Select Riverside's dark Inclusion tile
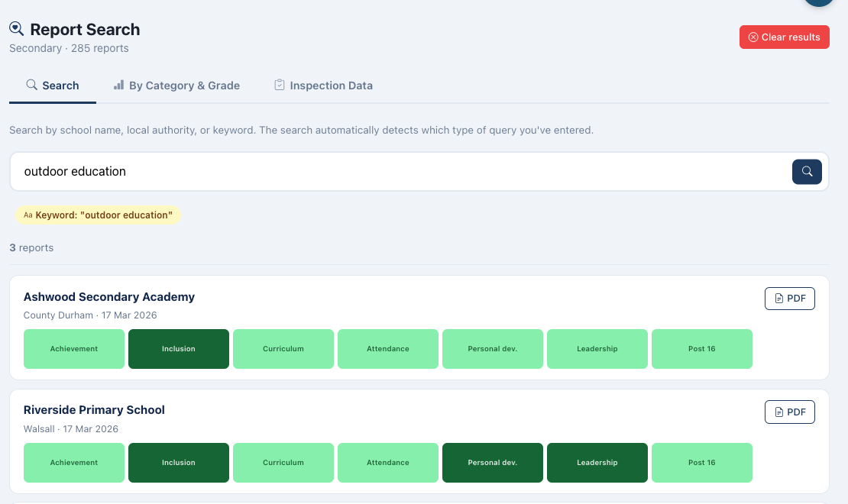The height and width of the screenshot is (504, 848). pos(179,462)
